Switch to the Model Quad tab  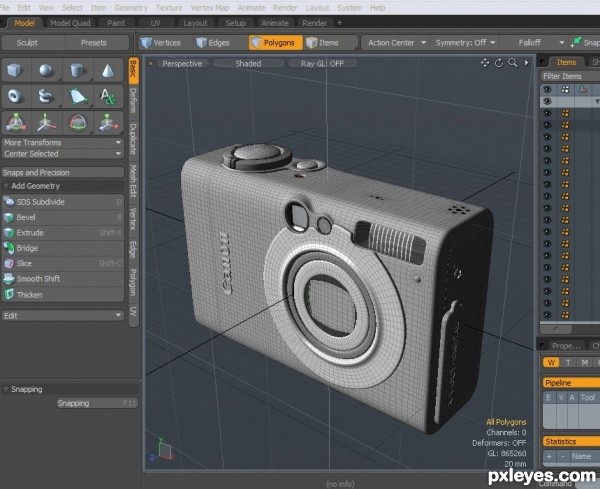click(x=70, y=23)
